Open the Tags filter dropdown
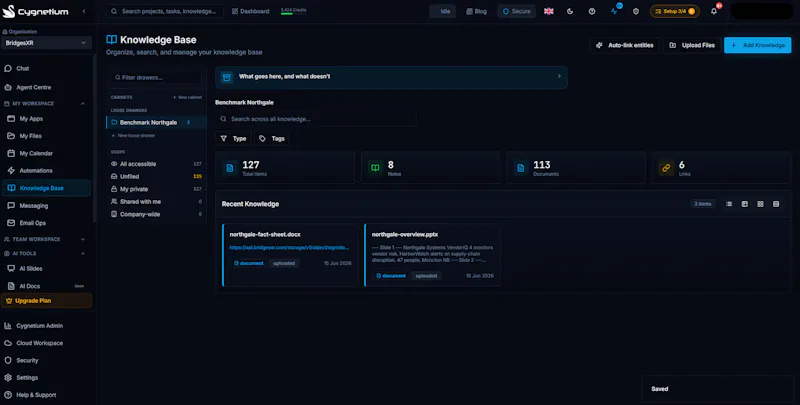The width and height of the screenshot is (800, 405). click(272, 139)
